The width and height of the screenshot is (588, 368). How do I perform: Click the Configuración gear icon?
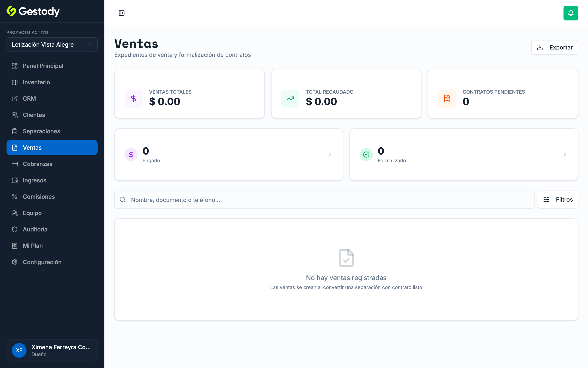pyautogui.click(x=14, y=262)
